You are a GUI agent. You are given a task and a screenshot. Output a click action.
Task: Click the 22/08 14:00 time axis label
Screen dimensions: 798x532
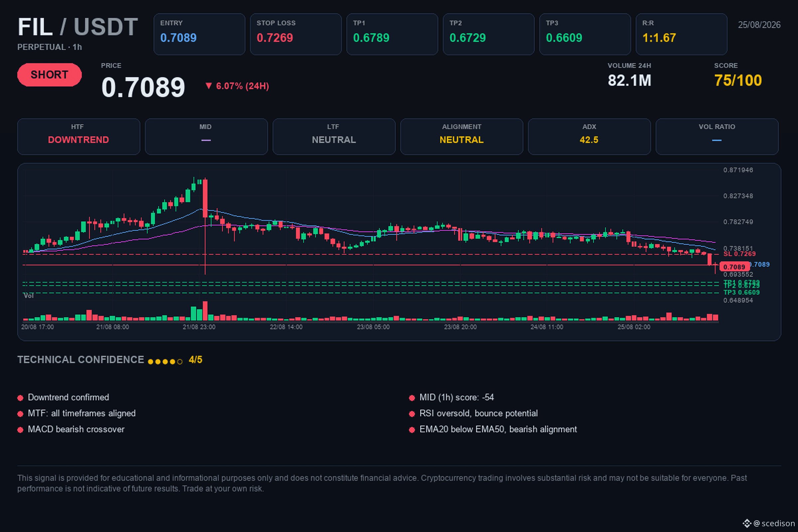[x=286, y=327]
